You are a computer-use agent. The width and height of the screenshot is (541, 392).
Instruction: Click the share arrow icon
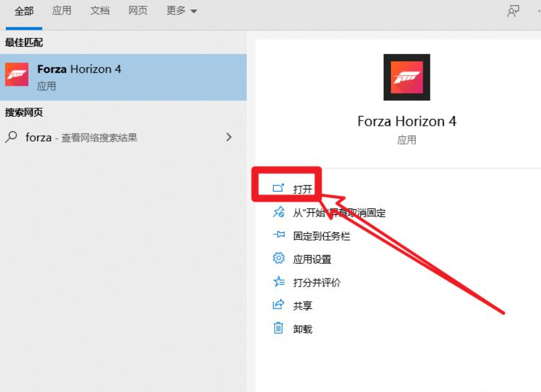click(x=278, y=305)
